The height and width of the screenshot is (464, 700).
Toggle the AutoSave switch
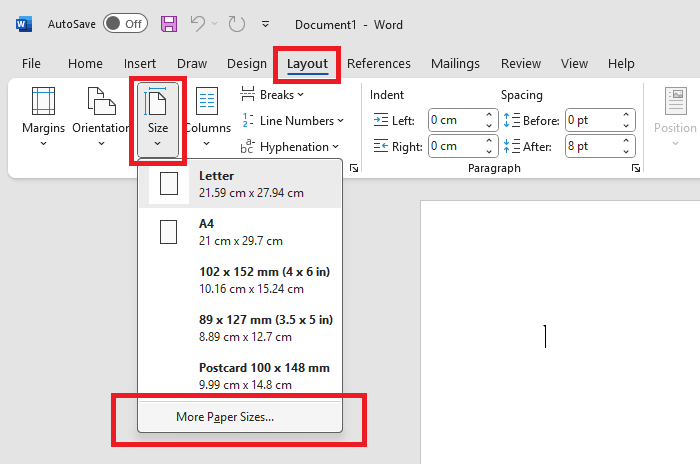click(x=125, y=23)
